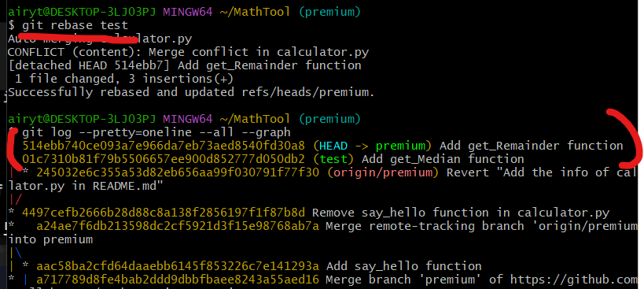This screenshot has height=289, width=644.
Task: Click 'Remove say_hello function in calculator.py' message
Action: click(x=461, y=213)
